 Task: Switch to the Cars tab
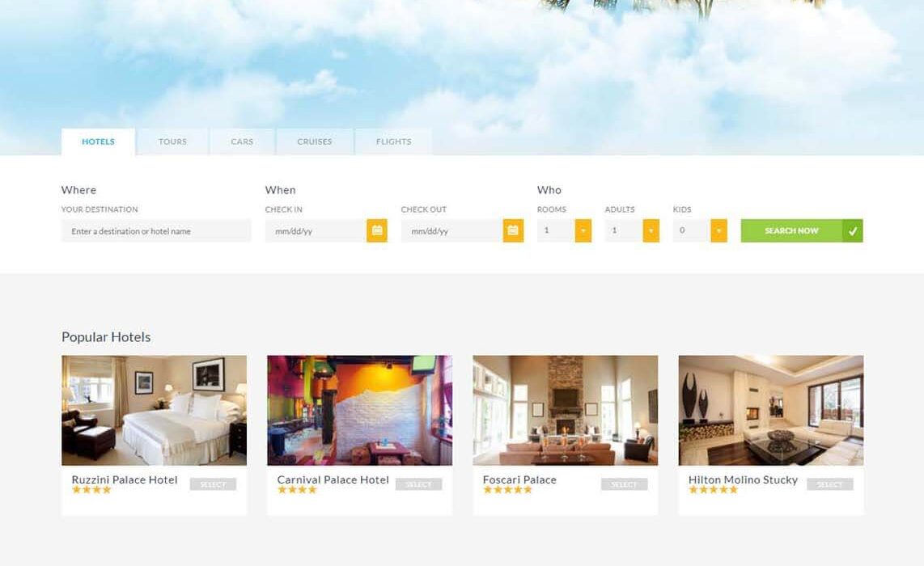click(242, 142)
